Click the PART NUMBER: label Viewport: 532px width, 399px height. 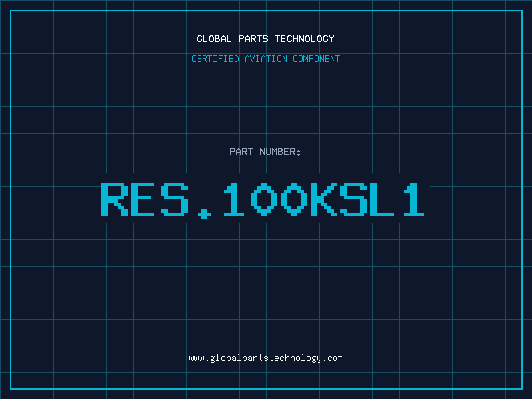[265, 152]
